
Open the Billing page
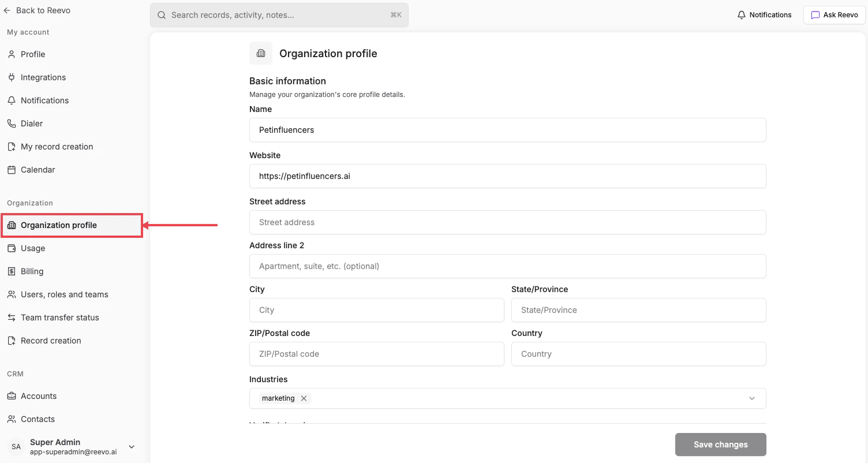click(73, 271)
